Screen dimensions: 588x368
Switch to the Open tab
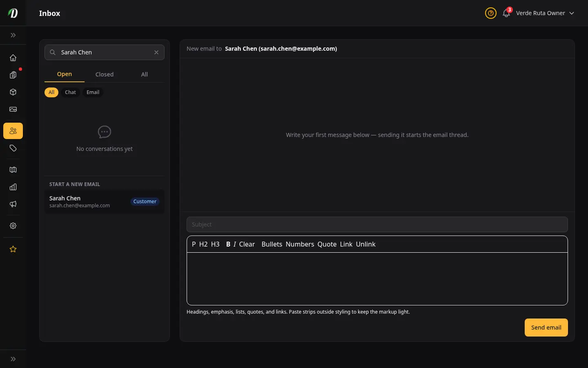coord(65,74)
